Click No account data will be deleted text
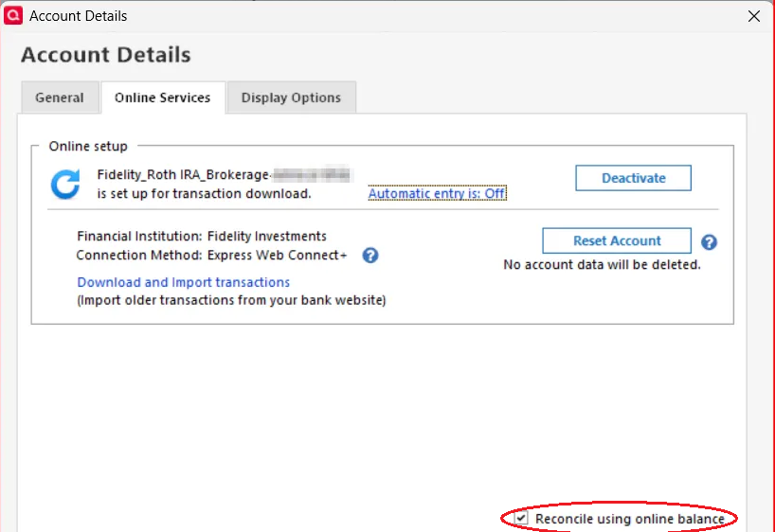Screen dimensions: 775x532 click(602, 265)
